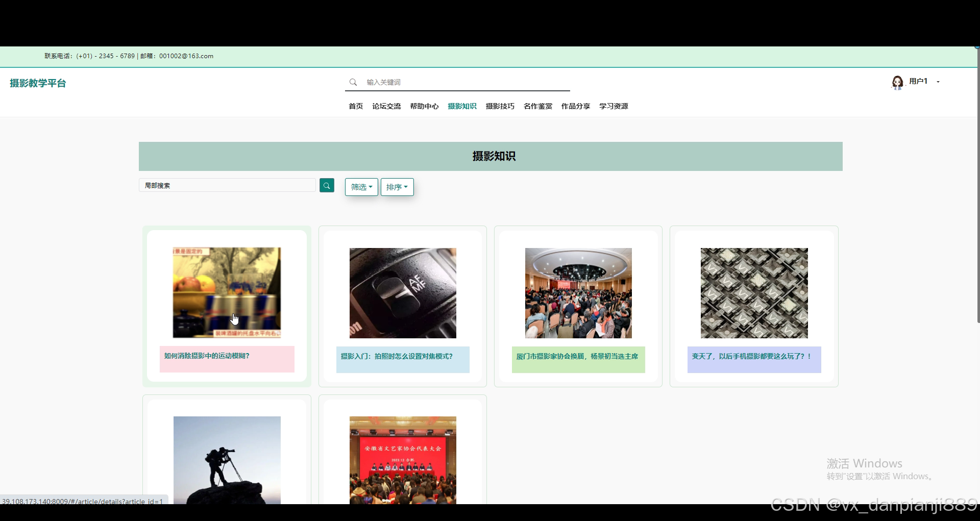
Task: Click the 摄影教学平台 site logo
Action: 38,83
